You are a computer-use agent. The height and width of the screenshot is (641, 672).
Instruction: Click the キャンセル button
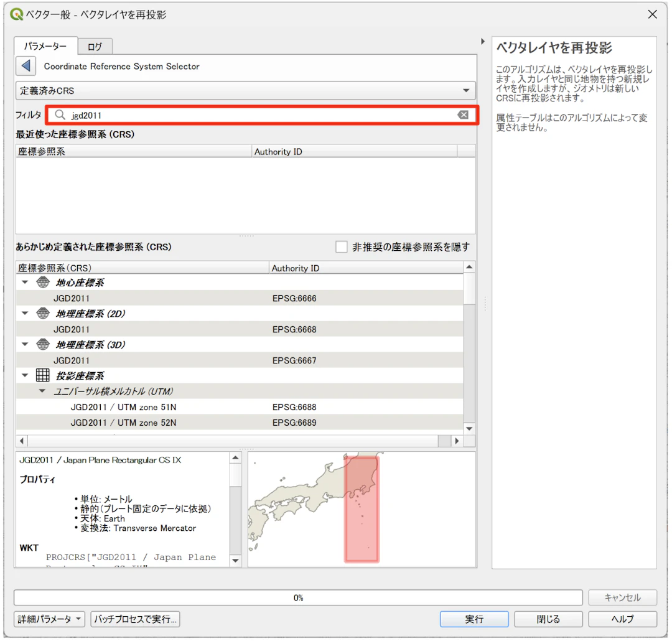pos(622,597)
